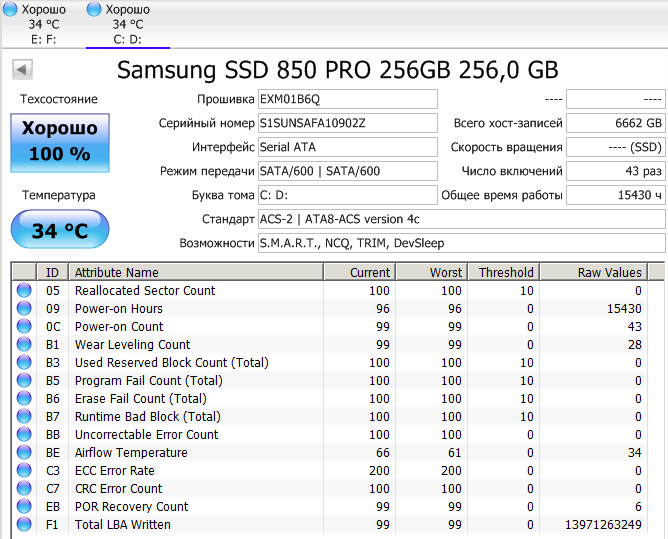Screen dimensions: 668x539
Task: Click the status orb for POR Recovery Count
Action: tap(24, 506)
